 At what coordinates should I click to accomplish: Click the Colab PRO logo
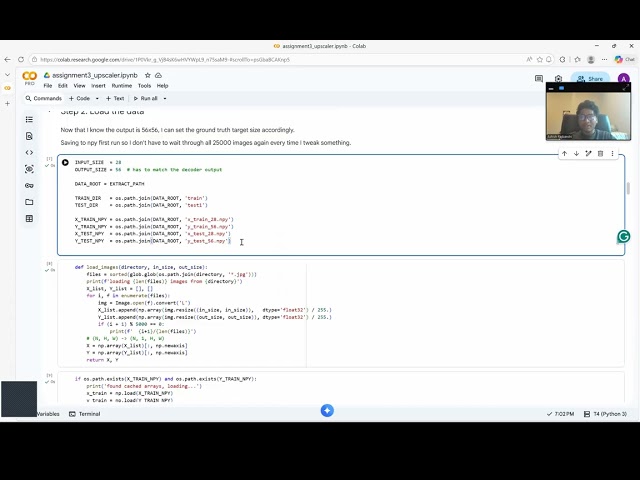29,78
